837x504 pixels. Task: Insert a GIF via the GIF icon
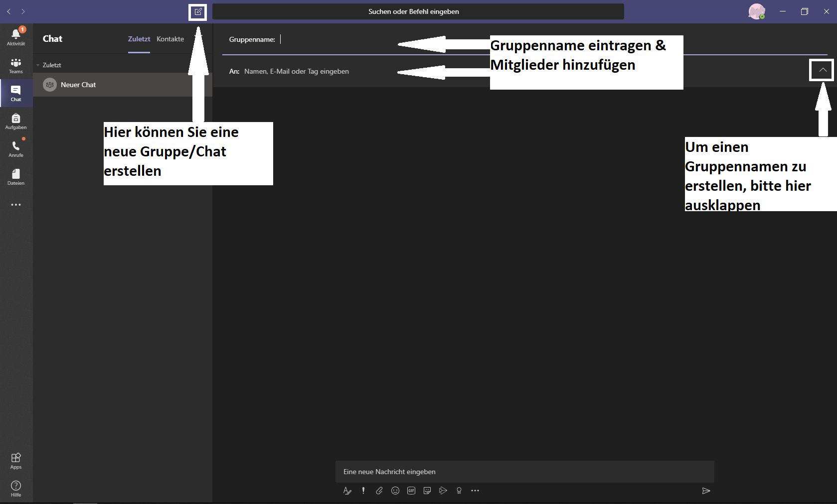click(411, 491)
